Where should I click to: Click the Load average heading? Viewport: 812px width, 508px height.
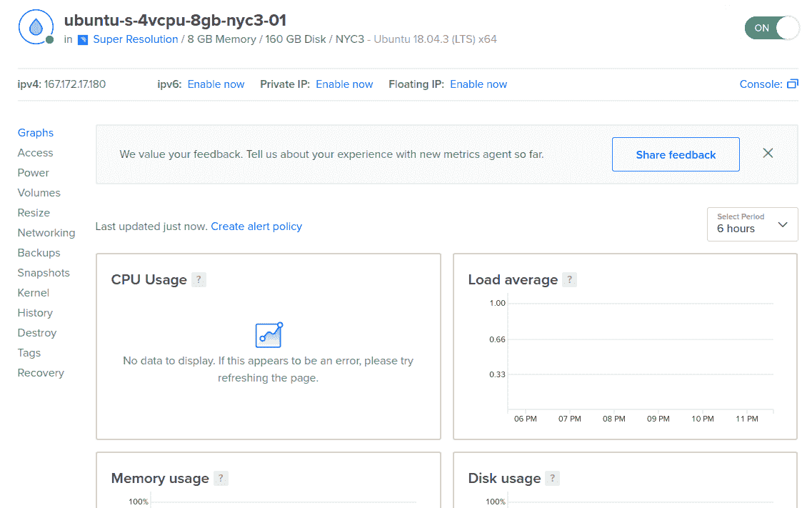(x=513, y=279)
